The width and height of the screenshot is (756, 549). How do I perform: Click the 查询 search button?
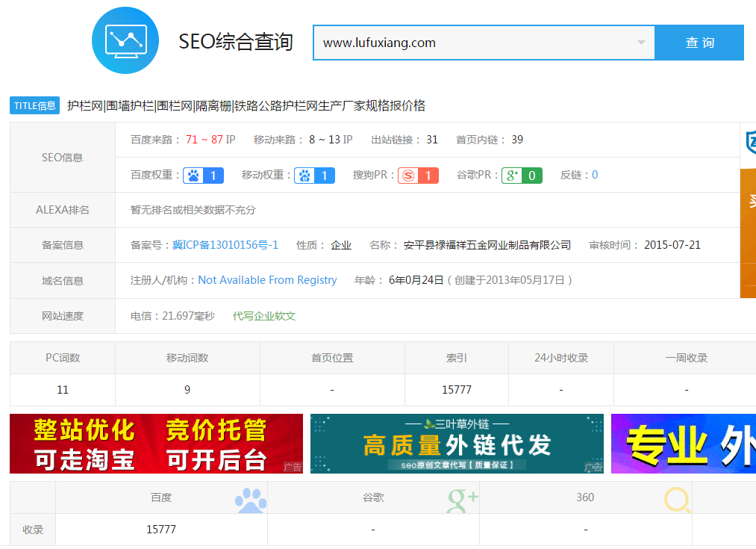(699, 43)
